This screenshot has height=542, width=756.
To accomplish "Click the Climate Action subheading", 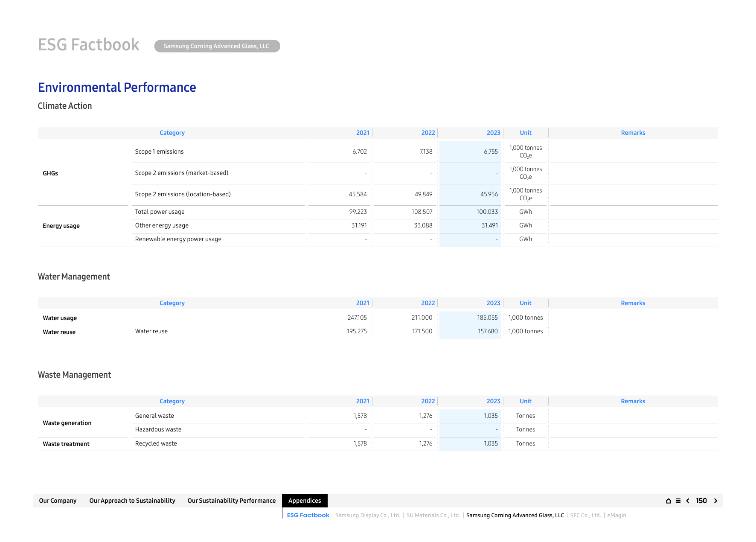I will pyautogui.click(x=65, y=106).
